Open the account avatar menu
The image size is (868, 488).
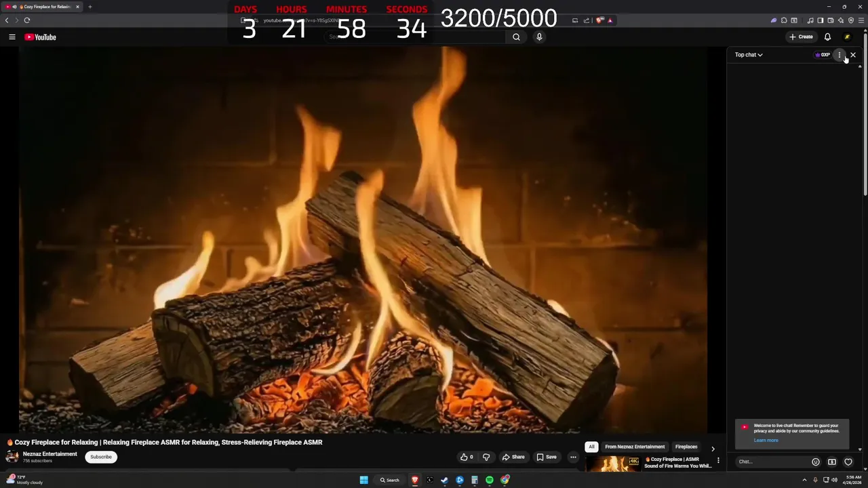(x=847, y=37)
